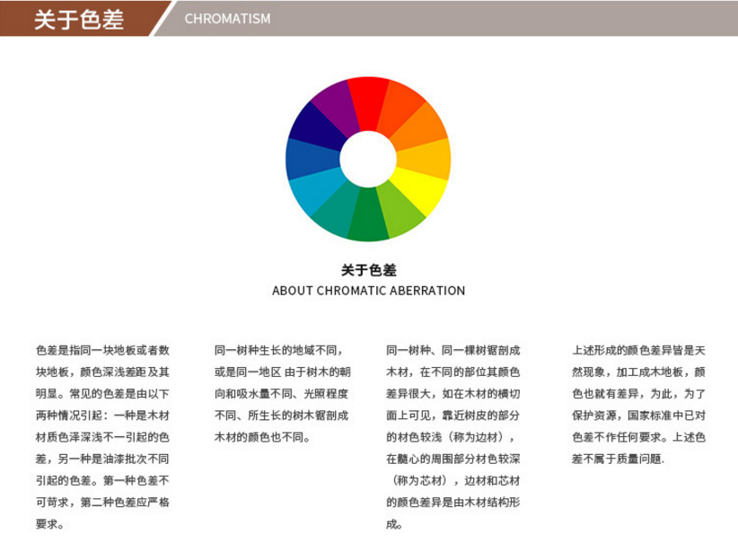The width and height of the screenshot is (738, 560).
Task: Click ABOUT CHROMATIC ABERRATION subtitle
Action: (368, 291)
